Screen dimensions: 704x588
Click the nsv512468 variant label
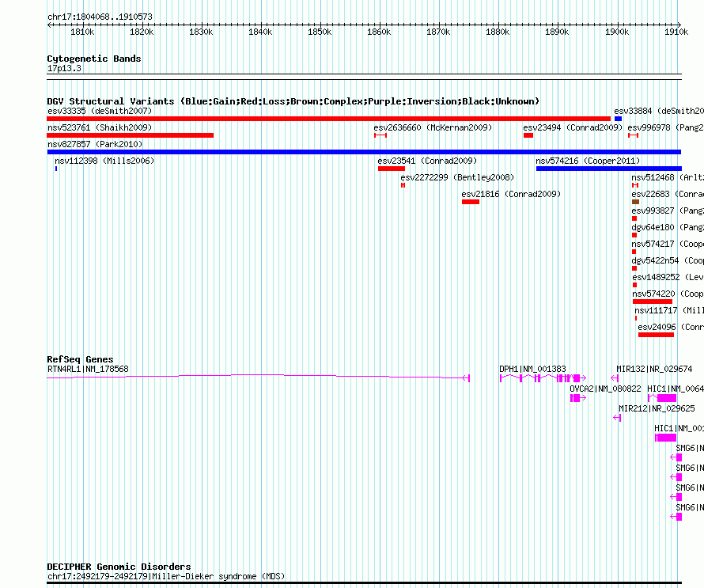(667, 177)
